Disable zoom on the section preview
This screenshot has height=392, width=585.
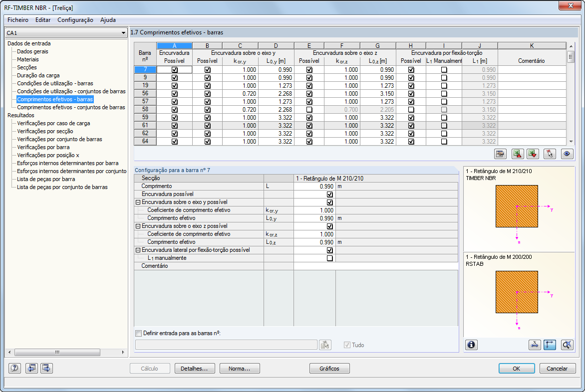point(567,344)
